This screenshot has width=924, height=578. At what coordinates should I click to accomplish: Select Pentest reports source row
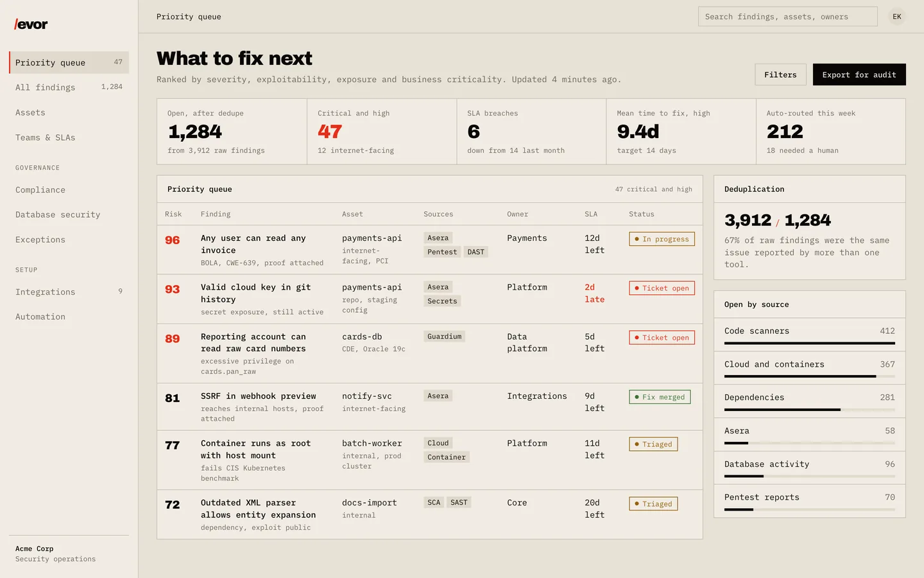[810, 501]
